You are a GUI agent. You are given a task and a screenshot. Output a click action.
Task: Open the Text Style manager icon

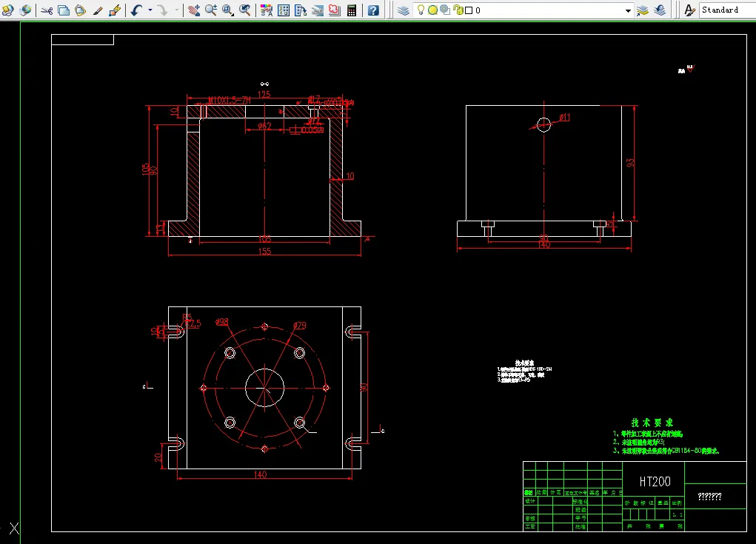tap(690, 10)
